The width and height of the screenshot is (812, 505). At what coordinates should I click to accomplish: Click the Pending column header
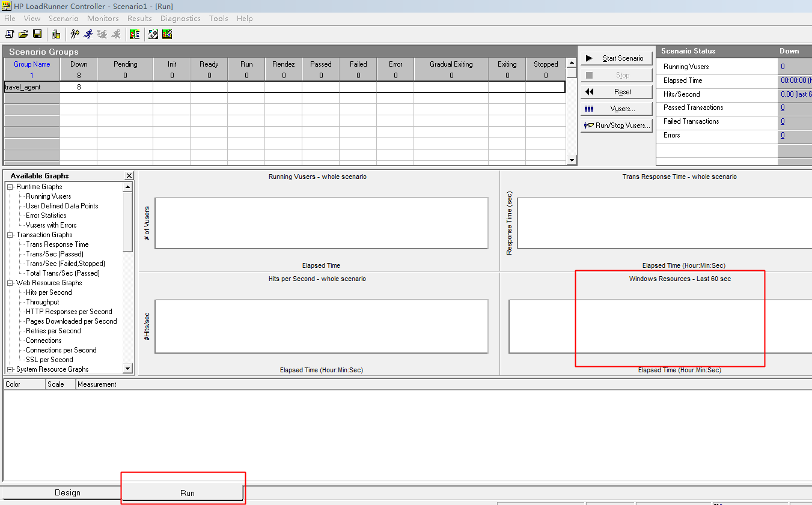tap(125, 64)
